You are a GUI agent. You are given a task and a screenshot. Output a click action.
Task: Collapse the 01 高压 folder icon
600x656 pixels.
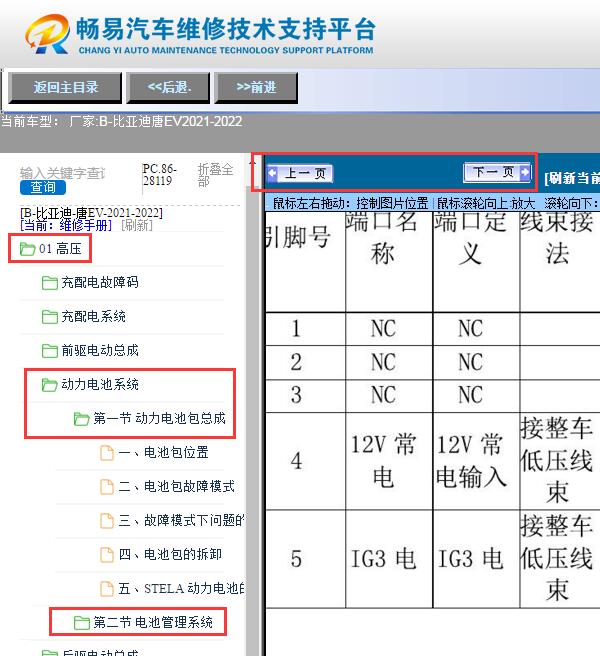[x=28, y=249]
